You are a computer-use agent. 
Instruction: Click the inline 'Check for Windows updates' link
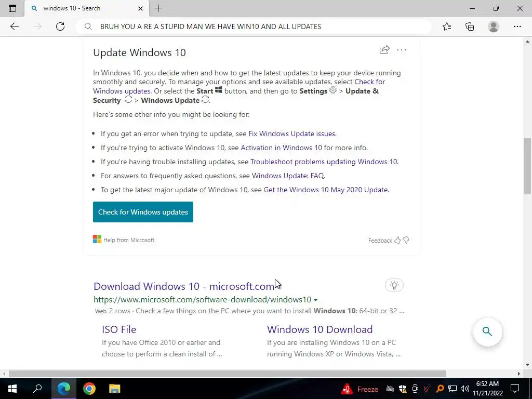(239, 86)
